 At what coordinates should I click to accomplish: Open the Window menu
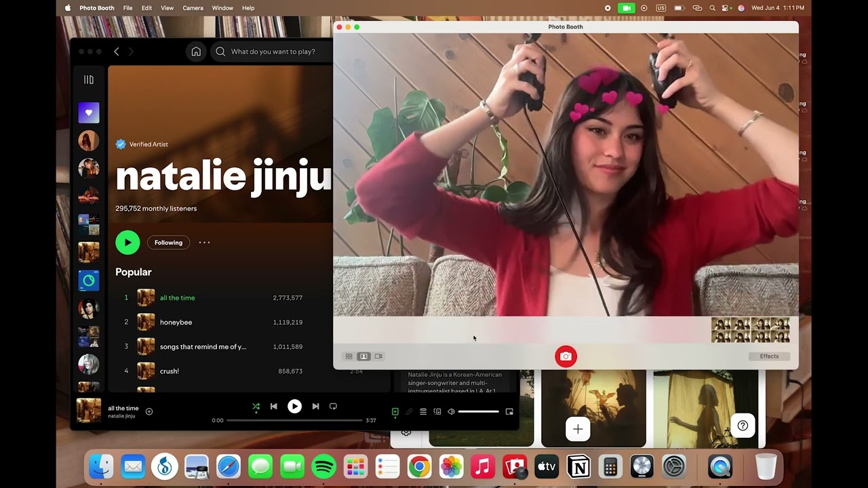(x=222, y=8)
